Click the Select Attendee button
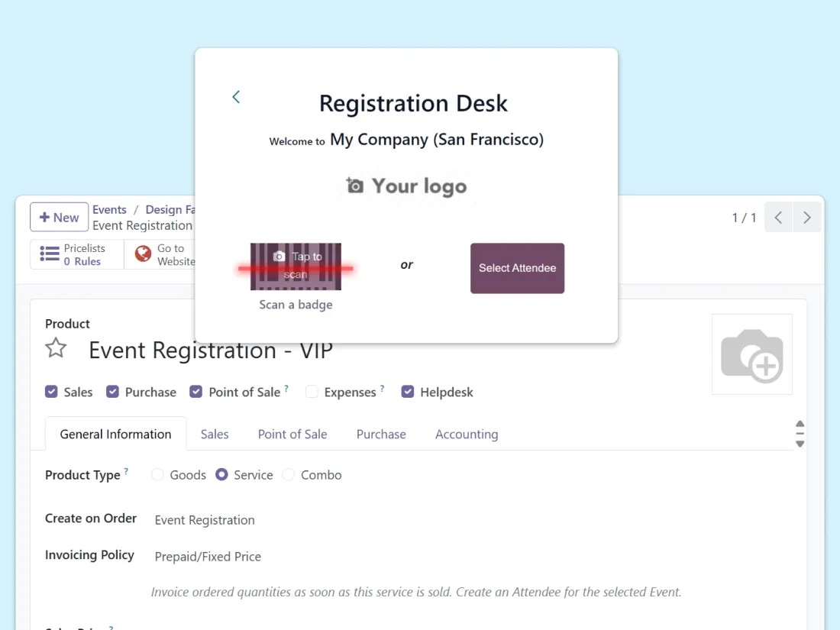This screenshot has width=840, height=630. coord(517,268)
